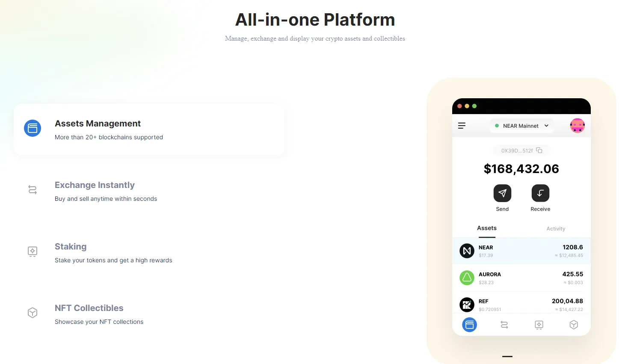The height and width of the screenshot is (364, 634).
Task: Copy the wallet address using the copy icon
Action: [539, 150]
